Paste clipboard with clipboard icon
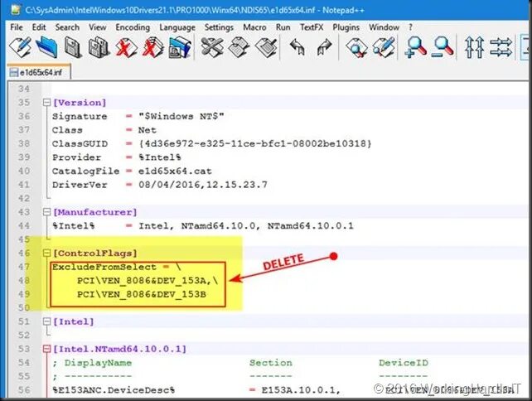 [266, 47]
